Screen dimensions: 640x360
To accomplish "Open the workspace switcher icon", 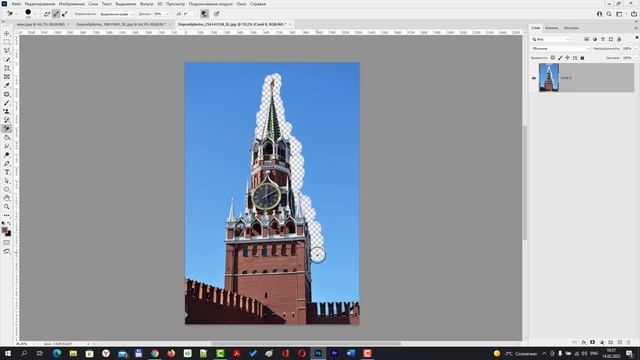I will click(619, 14).
